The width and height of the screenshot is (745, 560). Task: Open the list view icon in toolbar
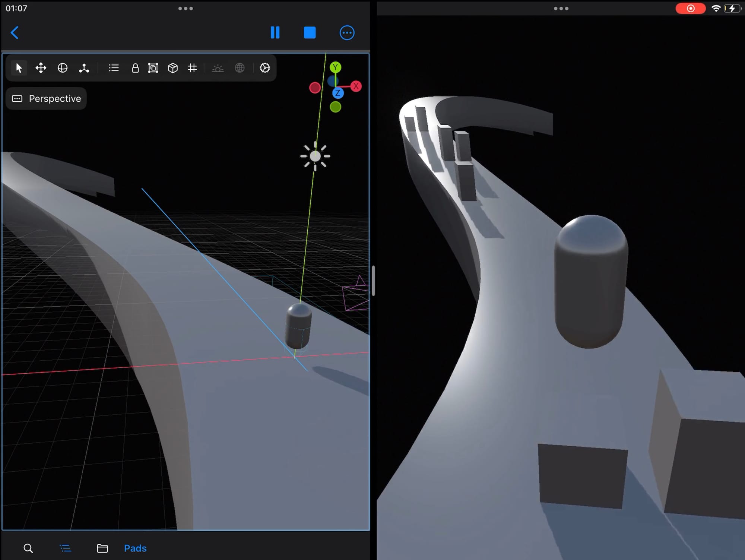pyautogui.click(x=114, y=68)
